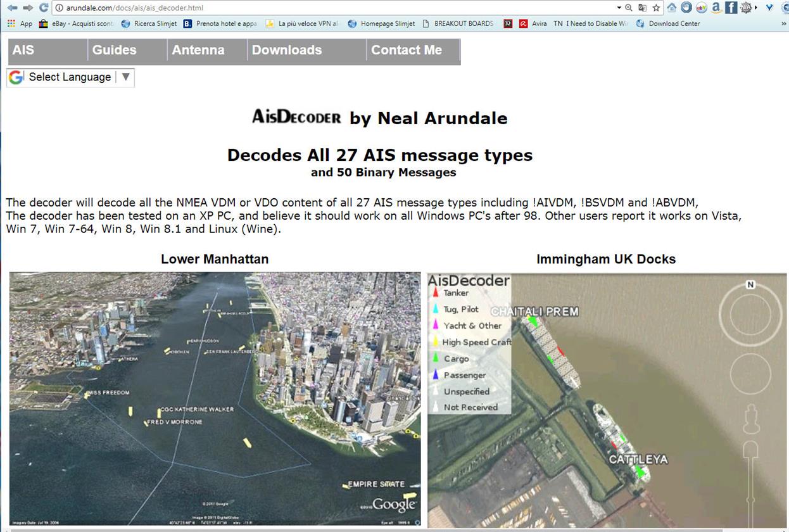Go back with the browser back arrow
Image resolution: width=789 pixels, height=532 pixels.
pos(11,8)
